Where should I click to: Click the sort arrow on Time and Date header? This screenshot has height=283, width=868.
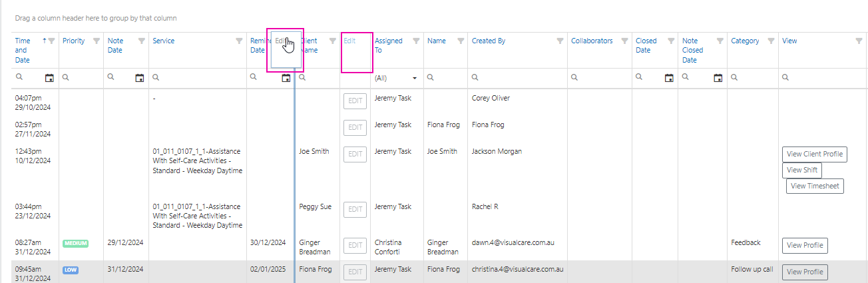(x=45, y=41)
